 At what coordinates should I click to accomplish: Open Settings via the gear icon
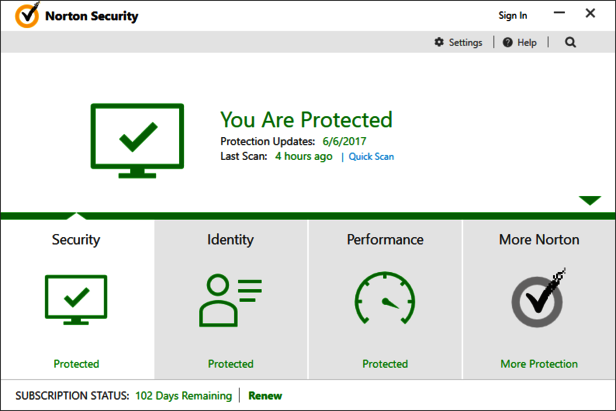[439, 43]
